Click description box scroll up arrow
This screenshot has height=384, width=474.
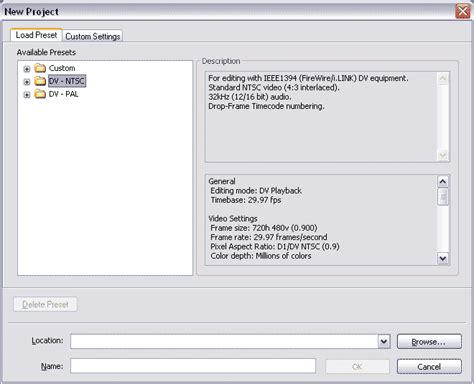(443, 79)
